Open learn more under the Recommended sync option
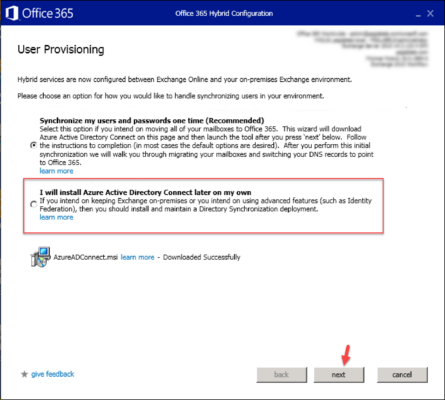This screenshot has height=400, width=445. pos(56,171)
